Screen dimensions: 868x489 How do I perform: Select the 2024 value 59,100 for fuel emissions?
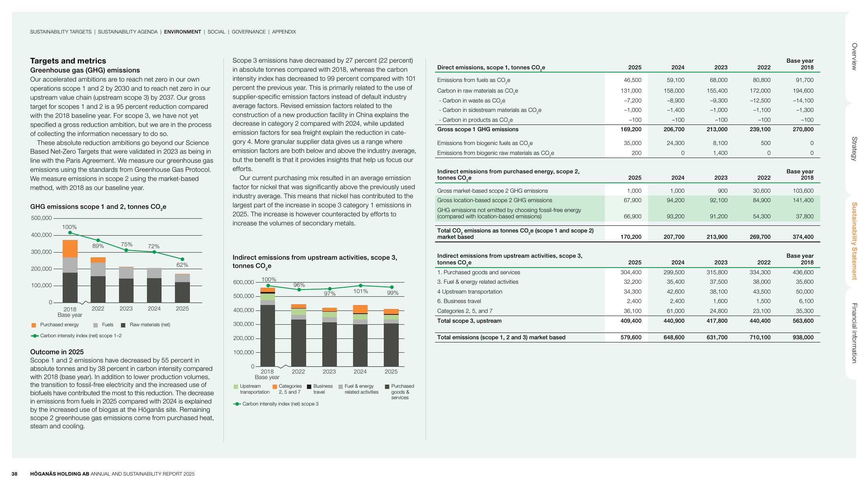coord(675,80)
